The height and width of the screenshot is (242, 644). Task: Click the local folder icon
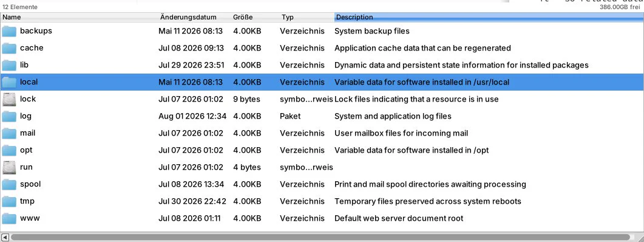9,82
